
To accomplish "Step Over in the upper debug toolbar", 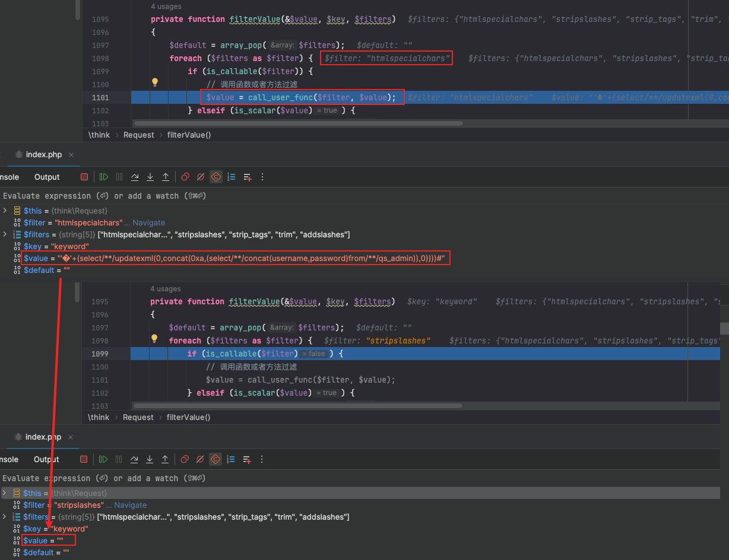I will pyautogui.click(x=135, y=177).
